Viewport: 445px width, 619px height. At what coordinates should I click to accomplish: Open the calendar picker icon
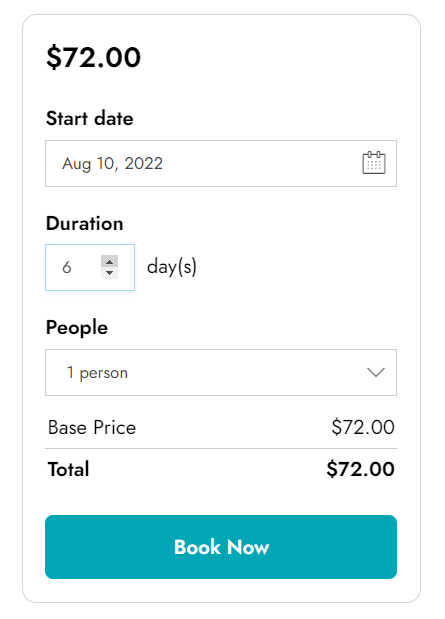click(374, 163)
